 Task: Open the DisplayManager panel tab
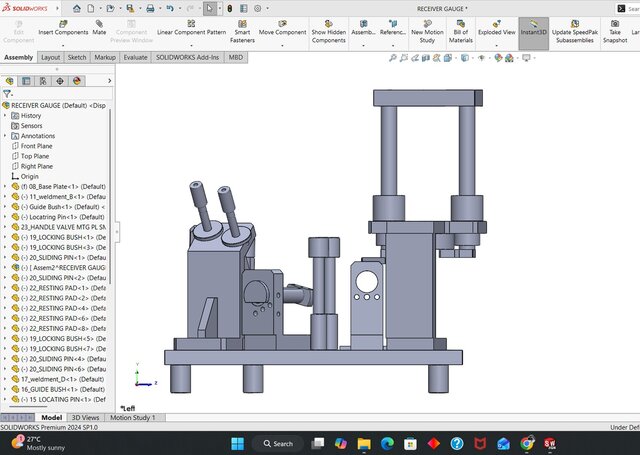(77, 81)
